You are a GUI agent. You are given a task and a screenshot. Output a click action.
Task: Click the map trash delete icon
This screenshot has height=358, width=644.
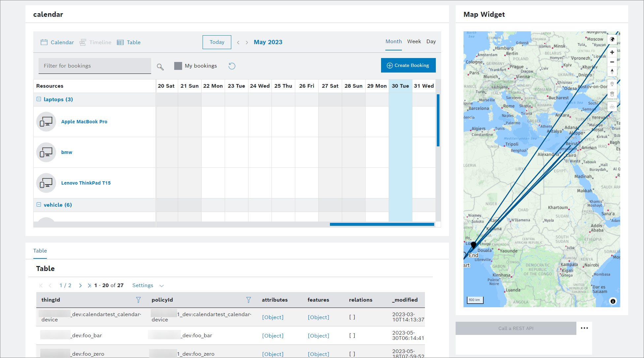(x=612, y=94)
